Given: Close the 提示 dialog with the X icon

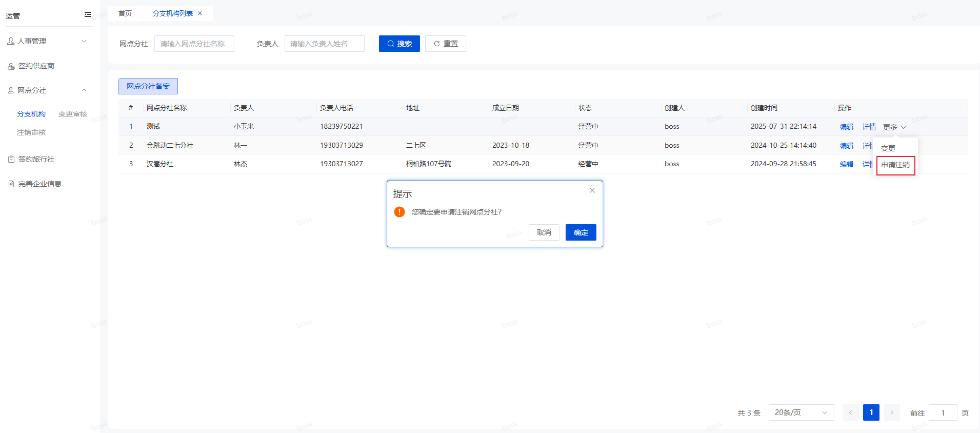Looking at the screenshot, I should click(592, 190).
